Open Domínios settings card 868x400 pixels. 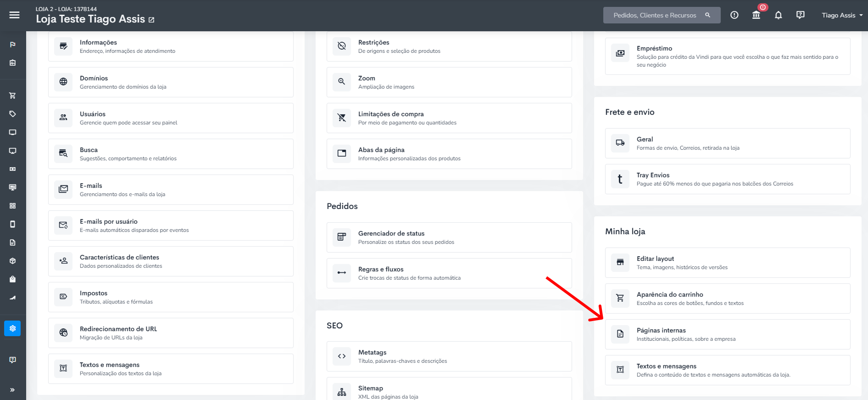click(171, 82)
